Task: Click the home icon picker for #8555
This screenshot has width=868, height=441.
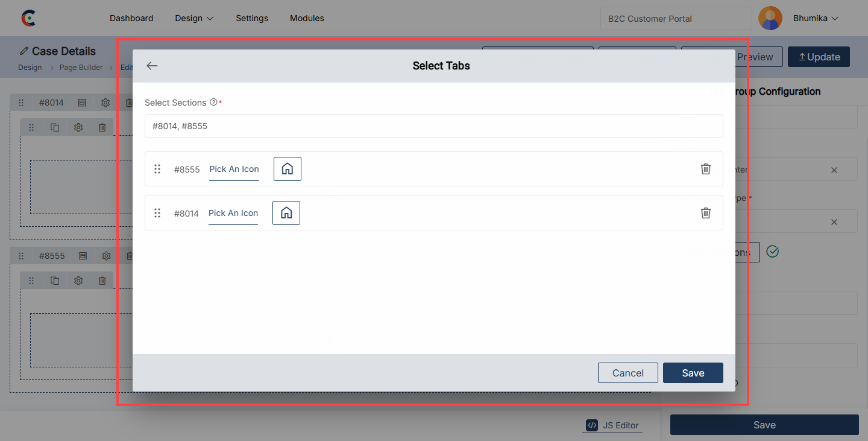Action: (x=288, y=169)
